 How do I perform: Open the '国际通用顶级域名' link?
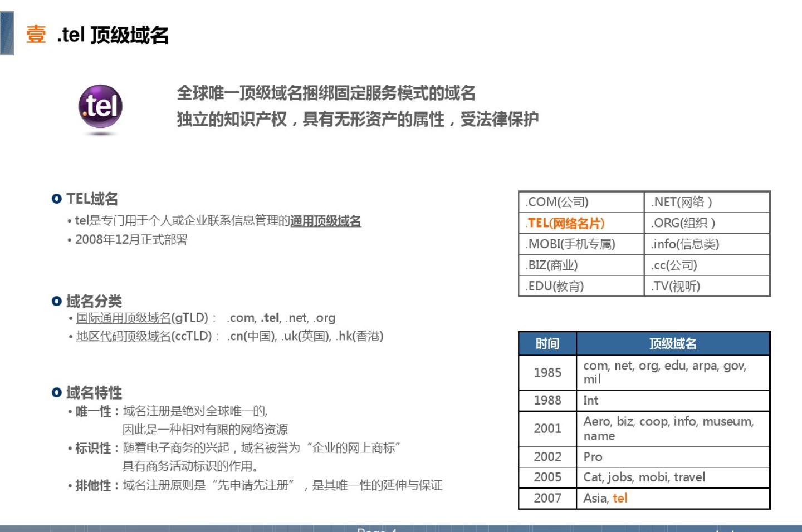pos(124,318)
